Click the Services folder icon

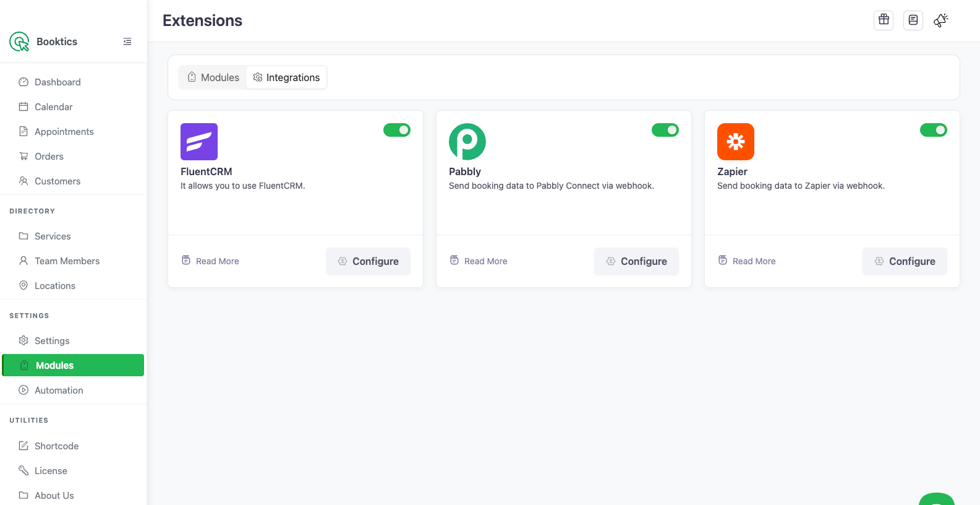click(x=23, y=236)
